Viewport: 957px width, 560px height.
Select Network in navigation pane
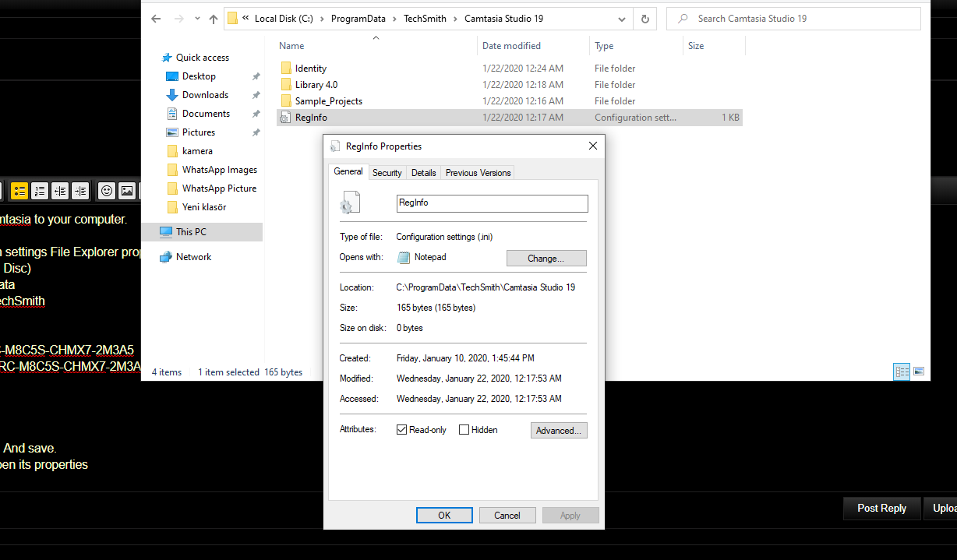[193, 257]
